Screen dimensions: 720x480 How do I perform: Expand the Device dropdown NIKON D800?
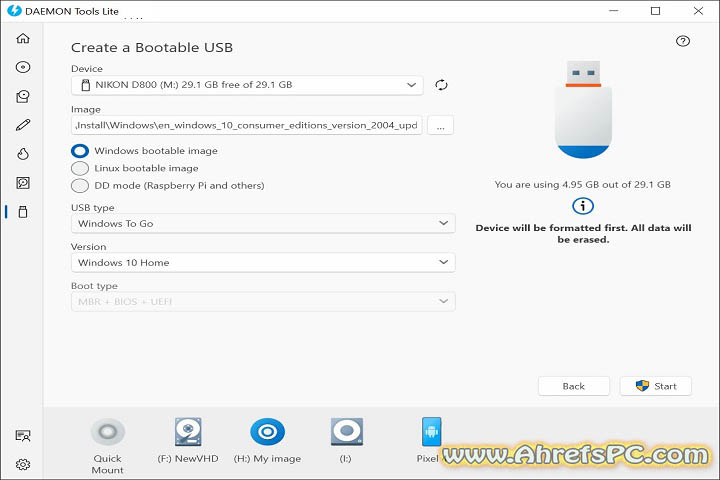tap(247, 85)
